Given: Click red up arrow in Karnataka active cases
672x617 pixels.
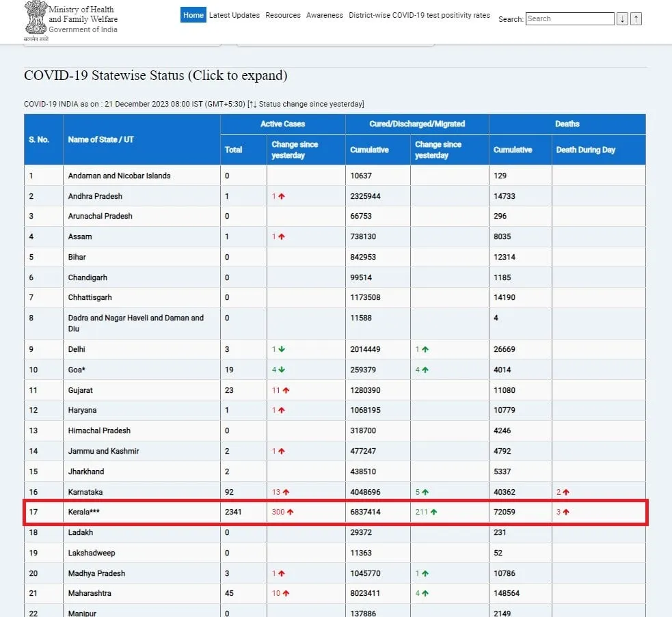Looking at the screenshot, I should [286, 493].
